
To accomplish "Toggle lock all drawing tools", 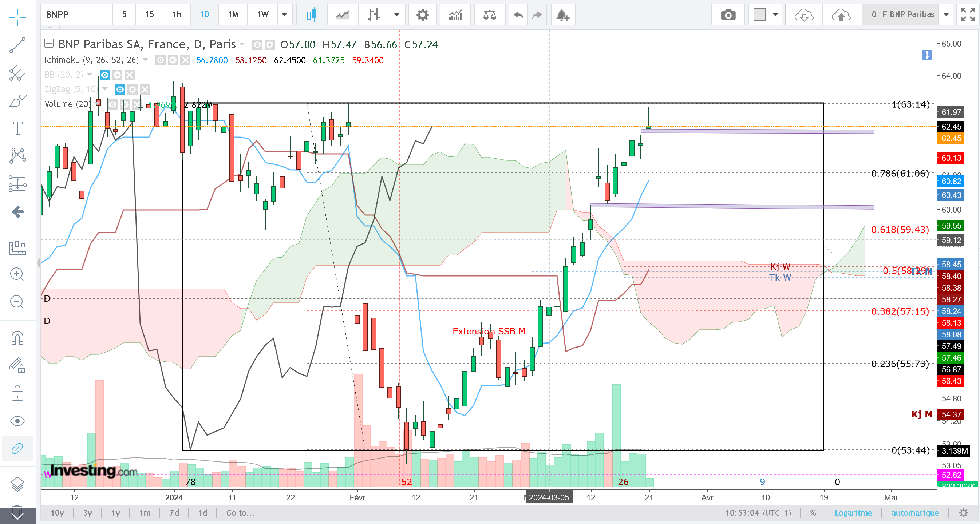I will tap(17, 393).
